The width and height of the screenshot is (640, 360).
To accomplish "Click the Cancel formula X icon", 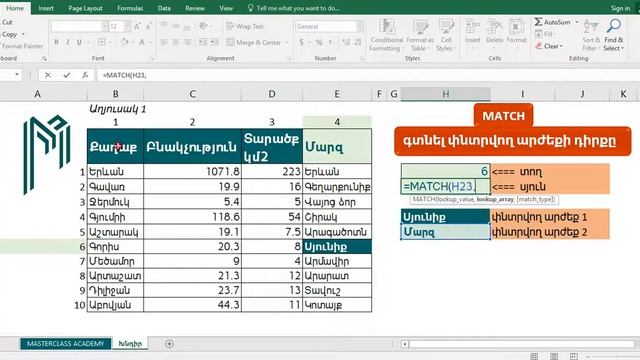I will click(48, 75).
